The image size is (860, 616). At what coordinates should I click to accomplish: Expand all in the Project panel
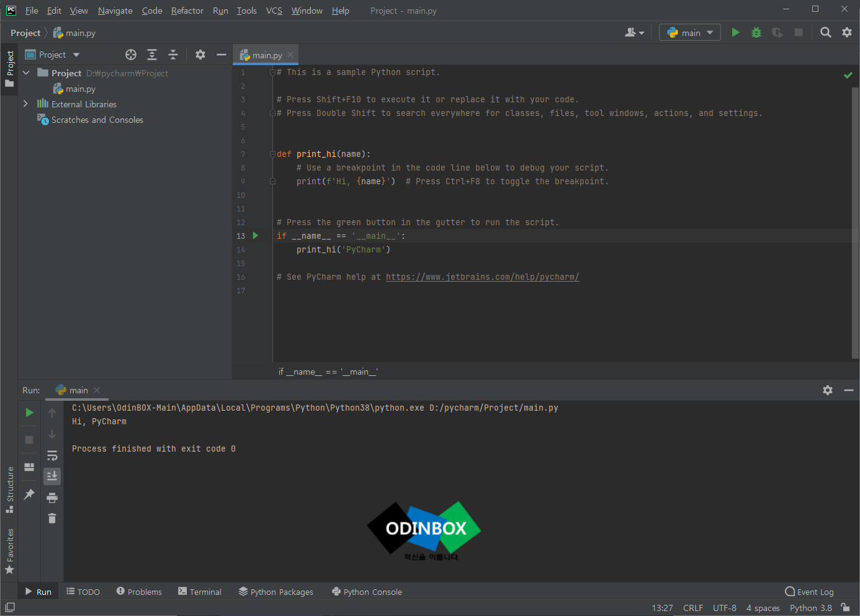pos(152,55)
